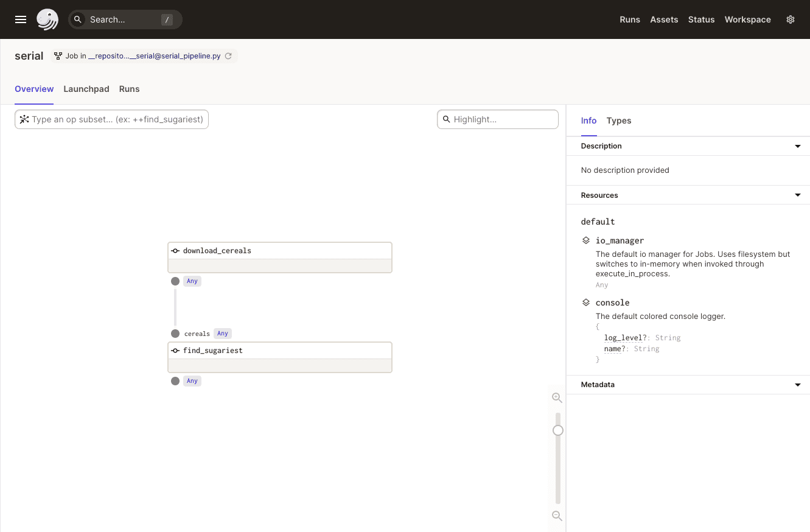Zoom in on the graph
This screenshot has height=532, width=810.
point(557,397)
